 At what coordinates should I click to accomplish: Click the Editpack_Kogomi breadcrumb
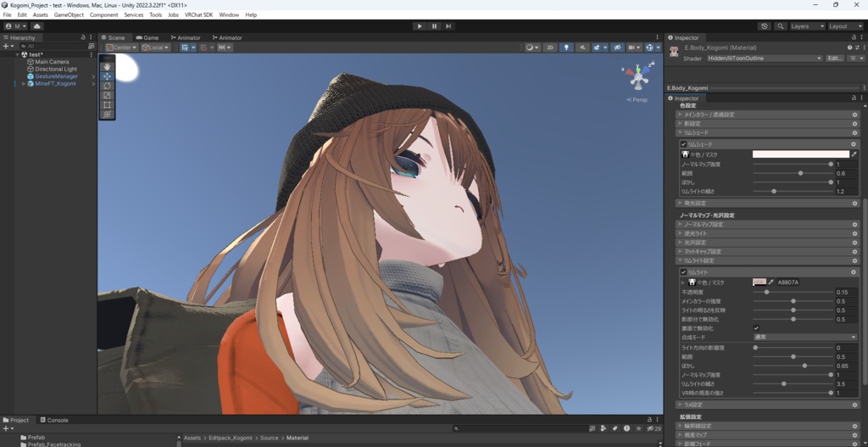(230, 438)
